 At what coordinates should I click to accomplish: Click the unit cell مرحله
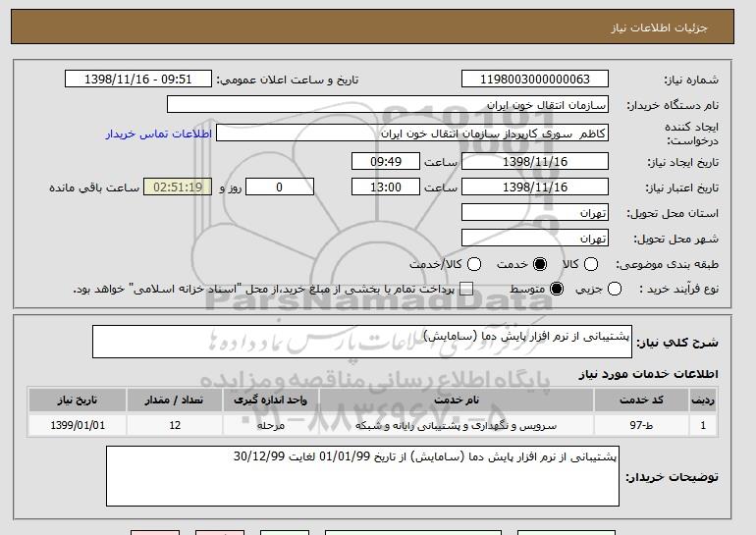pyautogui.click(x=270, y=425)
